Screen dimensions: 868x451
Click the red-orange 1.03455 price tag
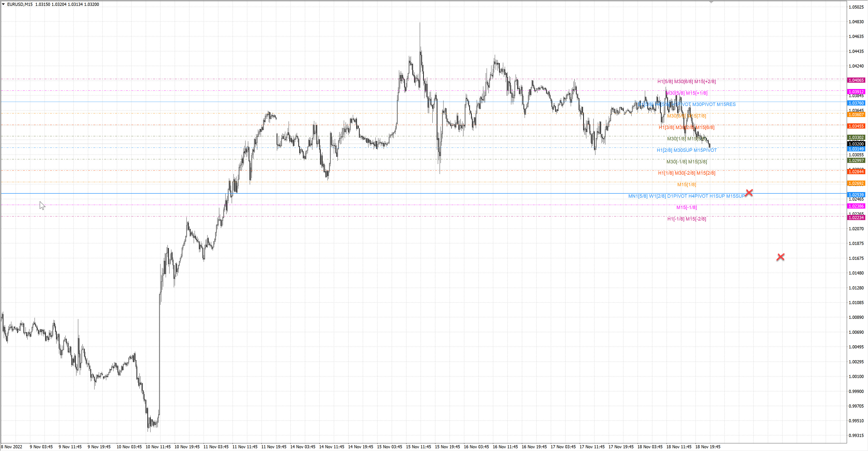tap(856, 126)
